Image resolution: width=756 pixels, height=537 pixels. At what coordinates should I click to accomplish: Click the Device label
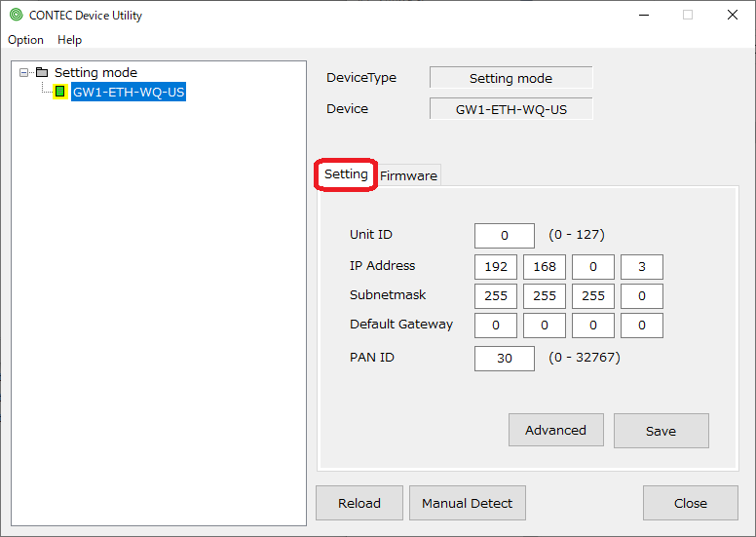(347, 108)
